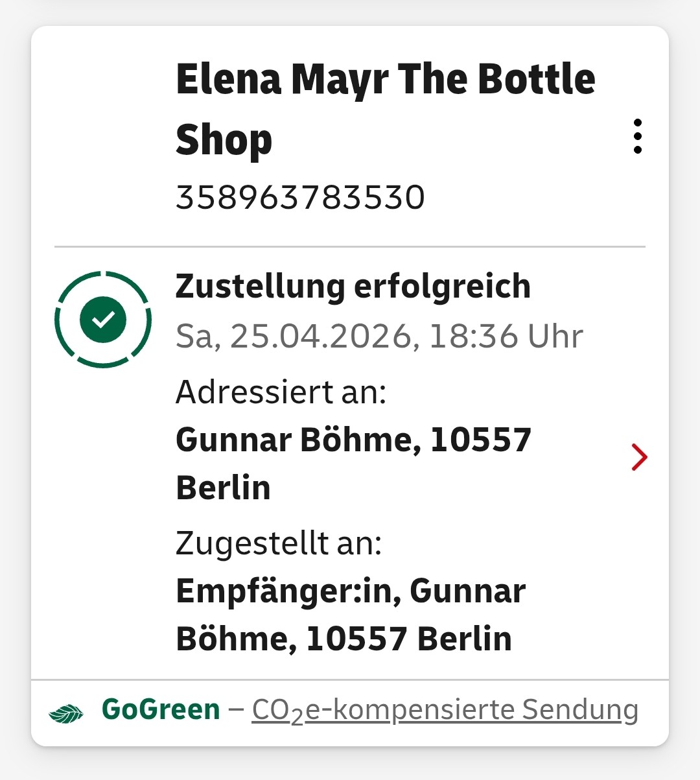Screen dimensions: 700x780
Task: Click the green delivery success checkmark icon
Action: pyautogui.click(x=103, y=319)
